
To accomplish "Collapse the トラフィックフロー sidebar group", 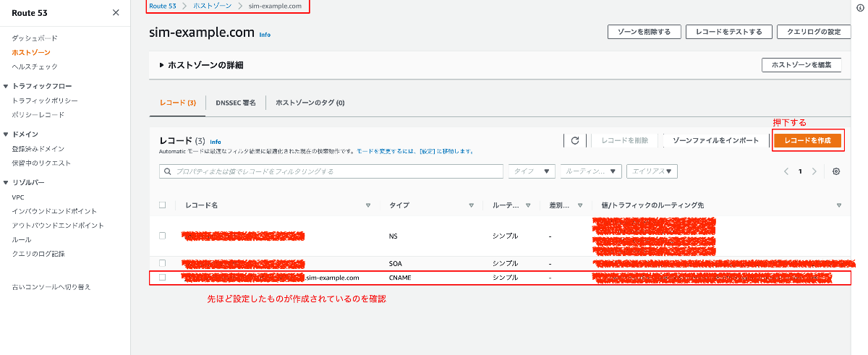I will [x=6, y=86].
